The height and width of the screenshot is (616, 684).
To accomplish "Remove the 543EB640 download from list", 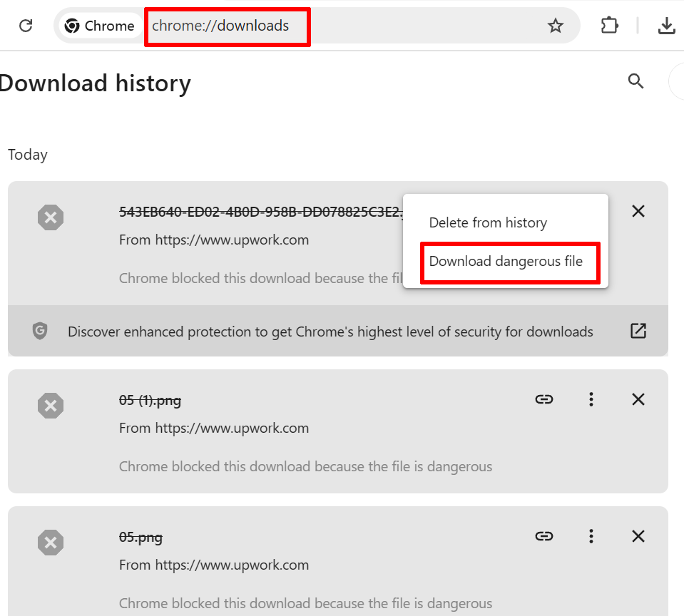I will 638,211.
